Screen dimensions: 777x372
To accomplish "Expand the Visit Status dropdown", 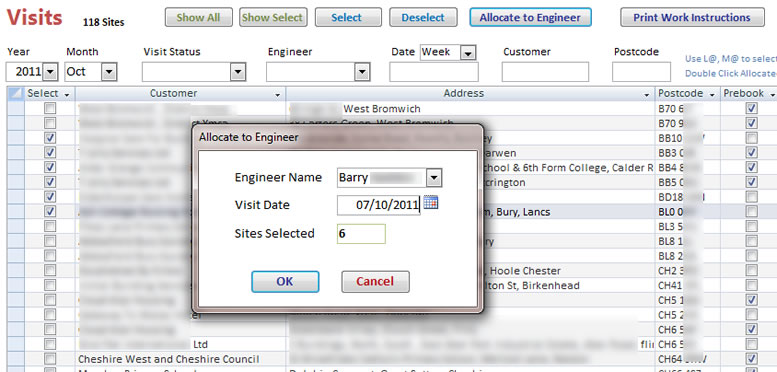I will tap(238, 72).
